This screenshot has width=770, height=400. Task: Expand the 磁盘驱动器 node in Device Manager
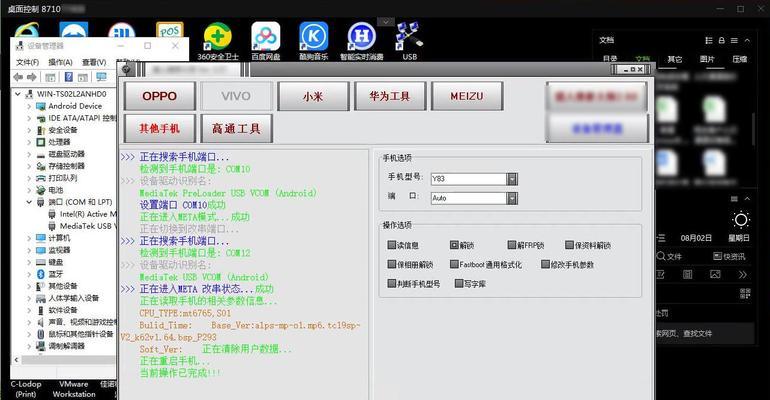(x=29, y=154)
